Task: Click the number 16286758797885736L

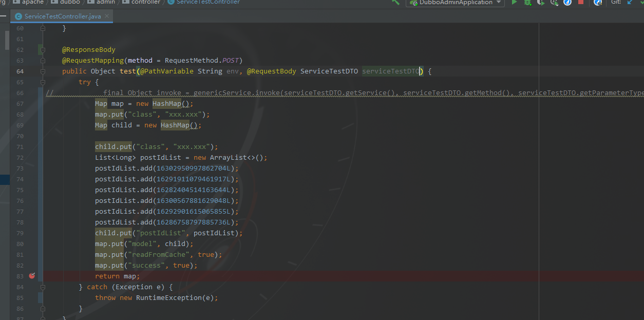Action: [194, 222]
